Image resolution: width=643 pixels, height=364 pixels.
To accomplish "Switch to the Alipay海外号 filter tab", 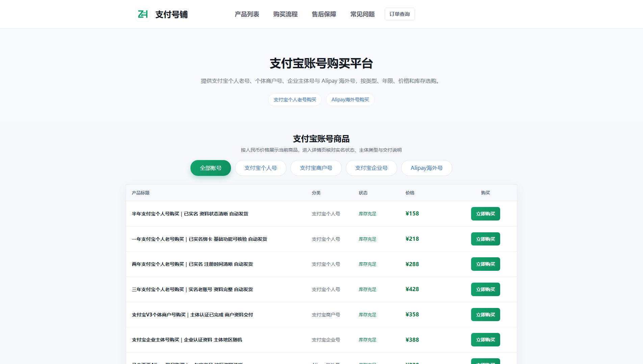I will tap(427, 168).
